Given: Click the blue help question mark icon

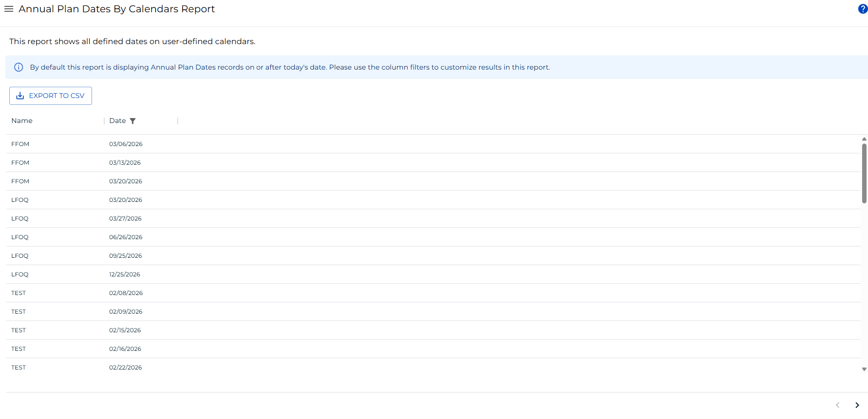Looking at the screenshot, I should (863, 9).
